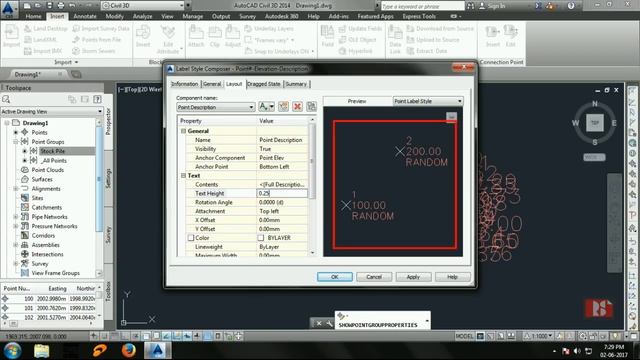
Task: Collapse the Point Groups tree node
Action: tap(16, 142)
